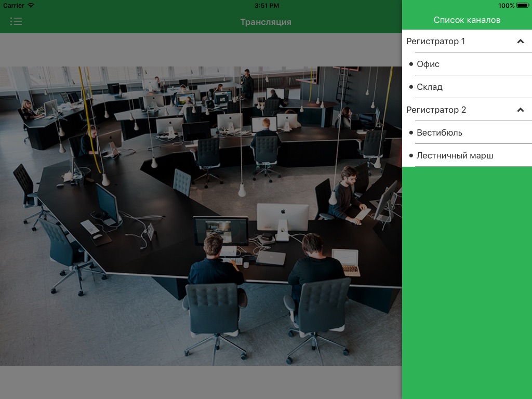
Task: Click the 3:51 PM status bar clock
Action: pos(267,5)
